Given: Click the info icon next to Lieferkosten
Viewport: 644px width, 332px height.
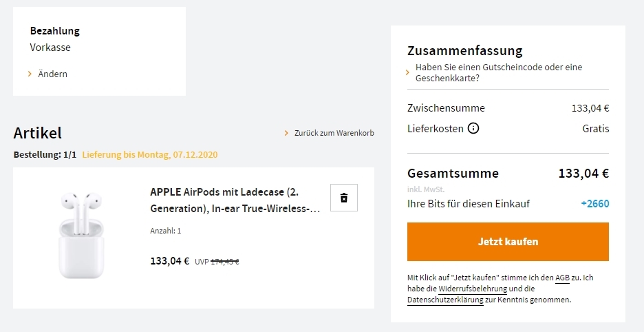Looking at the screenshot, I should [x=473, y=128].
